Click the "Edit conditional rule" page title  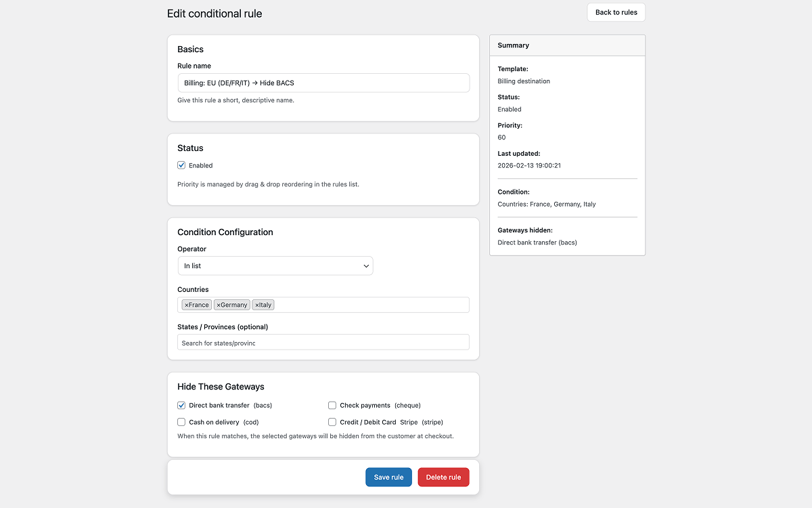[x=215, y=14]
